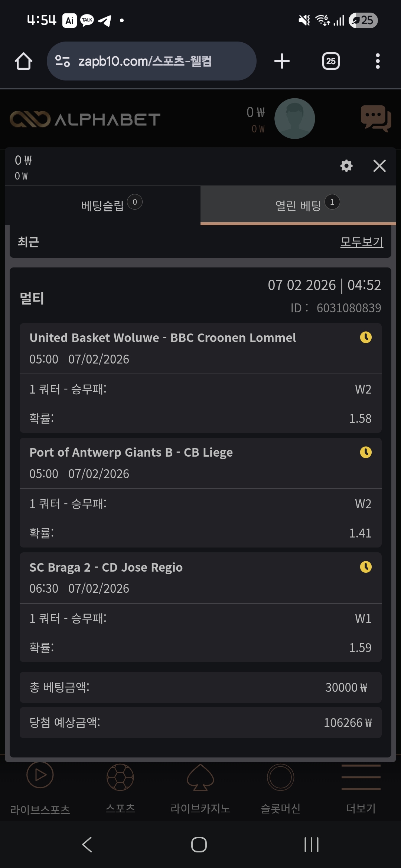Click the 모두보기 view all link
Screen dimensions: 401x868
click(362, 242)
